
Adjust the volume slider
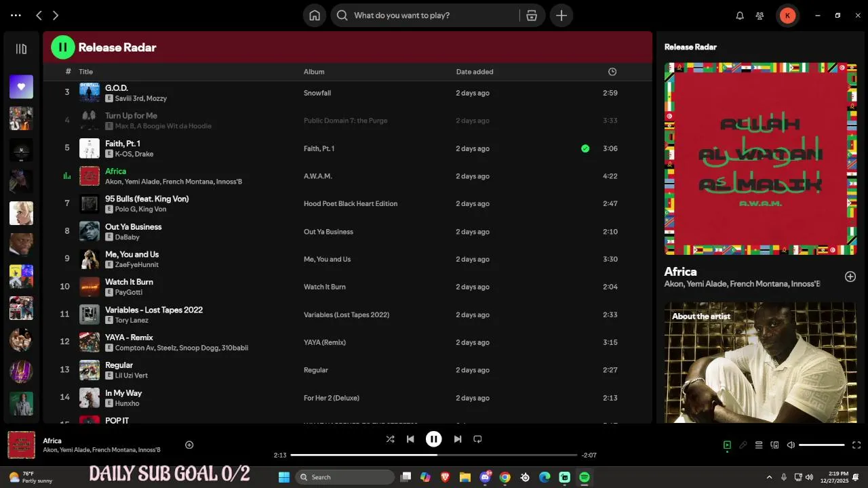point(822,445)
